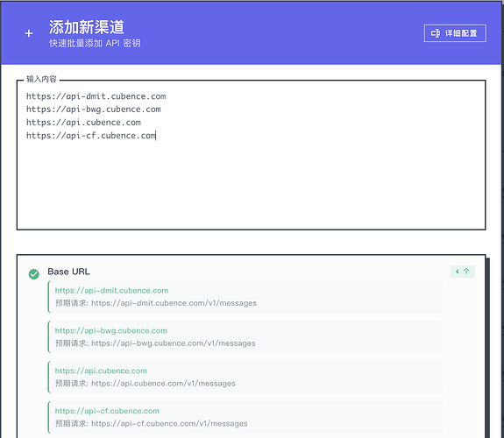Screen dimensions: 504x438
Task: Click the expected request text for api-cf /v1/messages
Action: click(x=152, y=423)
